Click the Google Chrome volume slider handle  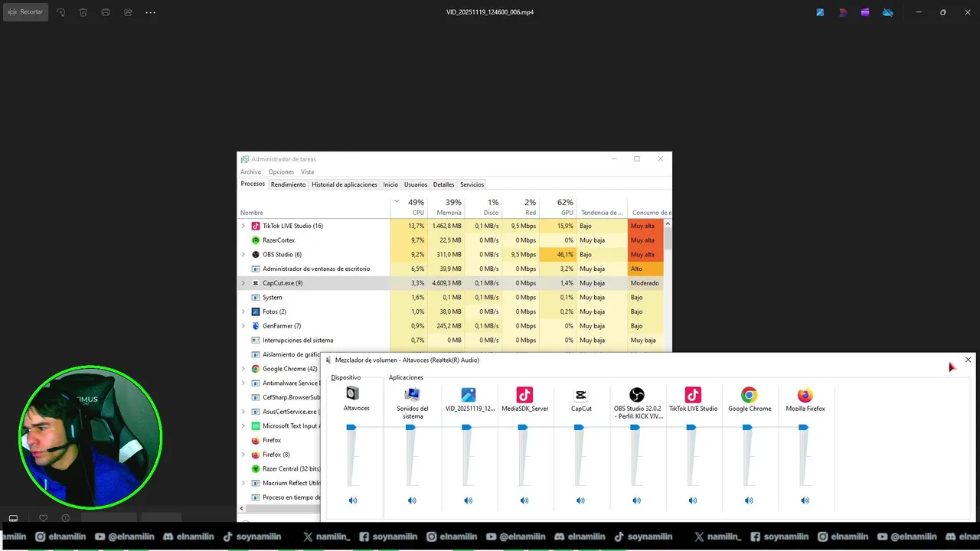coord(747,428)
